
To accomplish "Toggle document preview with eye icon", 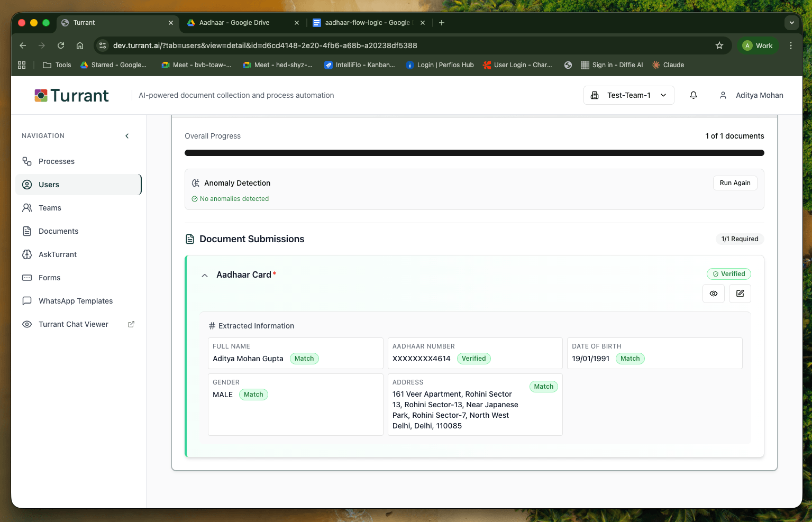I will (x=713, y=294).
